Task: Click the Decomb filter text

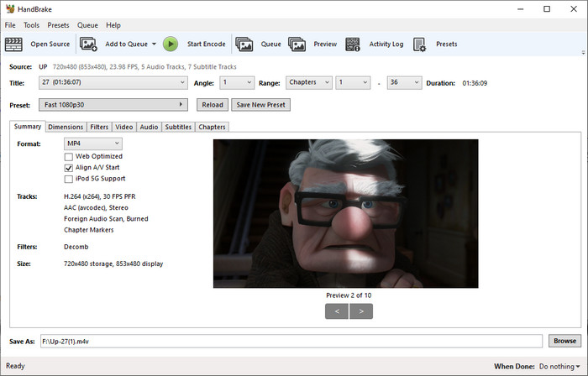Action: click(76, 247)
